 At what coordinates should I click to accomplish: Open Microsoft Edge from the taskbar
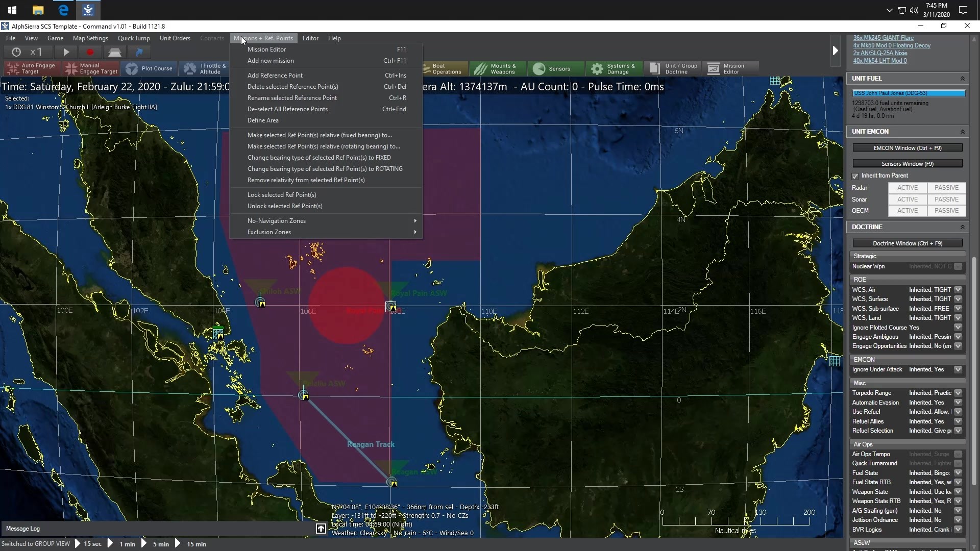63,10
